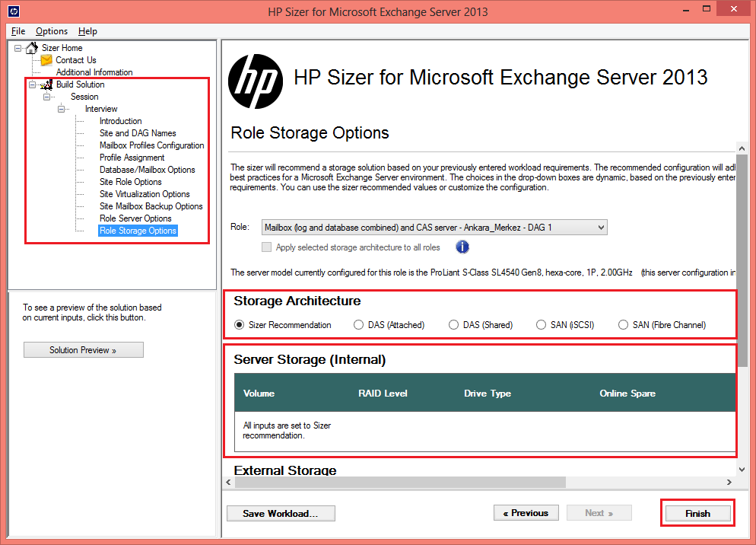The image size is (756, 545).
Task: Choose DAS (Shared) storage architecture
Action: [453, 325]
